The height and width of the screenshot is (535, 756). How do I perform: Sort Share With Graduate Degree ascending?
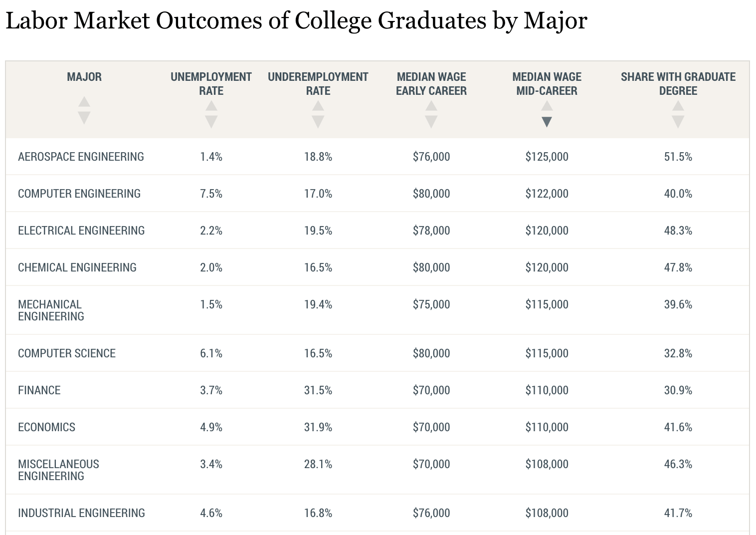tap(678, 106)
